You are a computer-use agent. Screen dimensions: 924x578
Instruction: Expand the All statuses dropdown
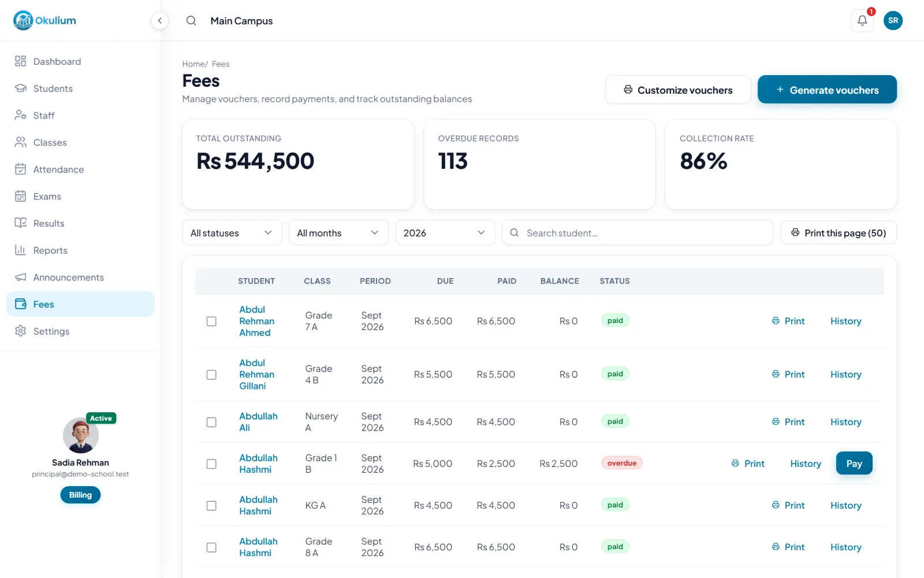(x=232, y=233)
